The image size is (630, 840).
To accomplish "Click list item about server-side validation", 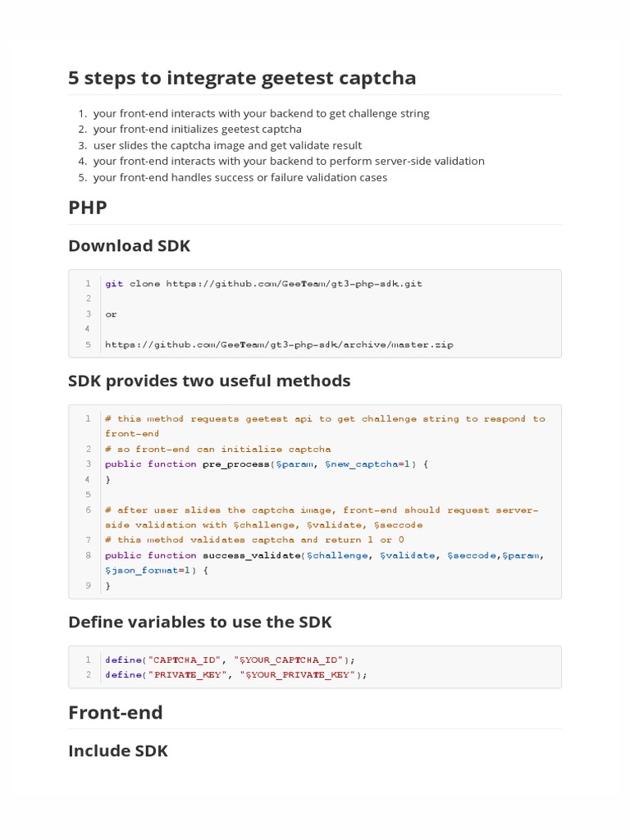I will 289,161.
